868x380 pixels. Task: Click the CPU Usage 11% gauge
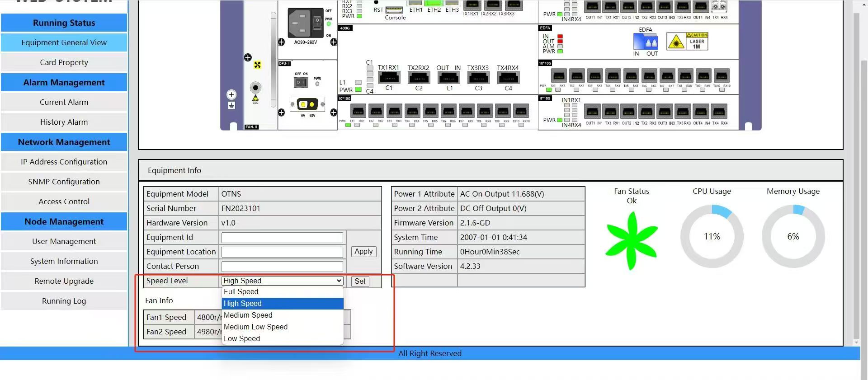(x=712, y=236)
